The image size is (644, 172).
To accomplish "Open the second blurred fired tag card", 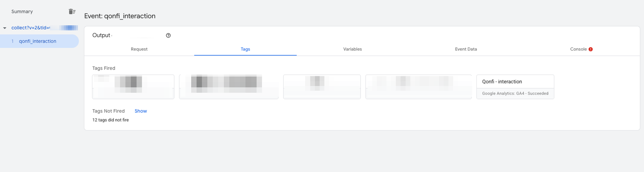I will coord(229,87).
